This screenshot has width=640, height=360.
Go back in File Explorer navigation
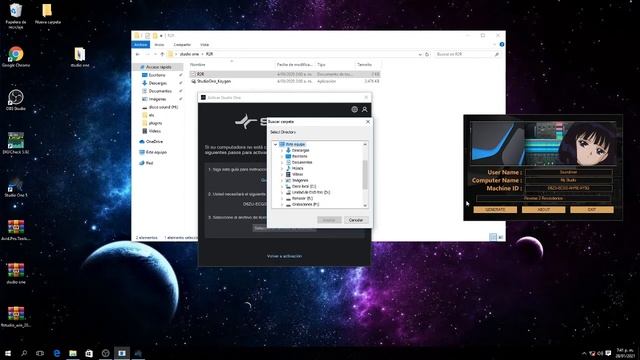tap(138, 54)
